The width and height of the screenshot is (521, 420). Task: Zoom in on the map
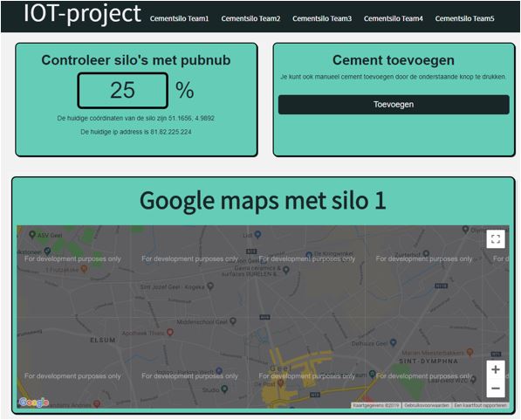coord(496,369)
